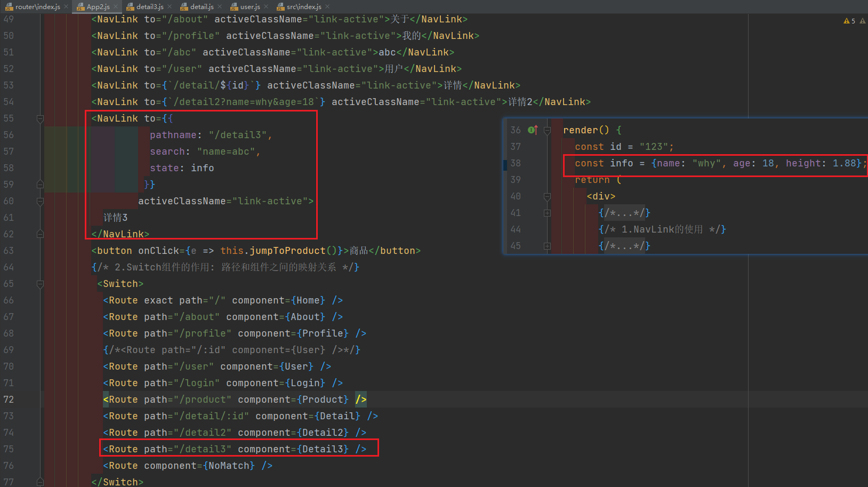868x487 pixels.
Task: Close the detail3.js tab
Action: [x=170, y=6]
